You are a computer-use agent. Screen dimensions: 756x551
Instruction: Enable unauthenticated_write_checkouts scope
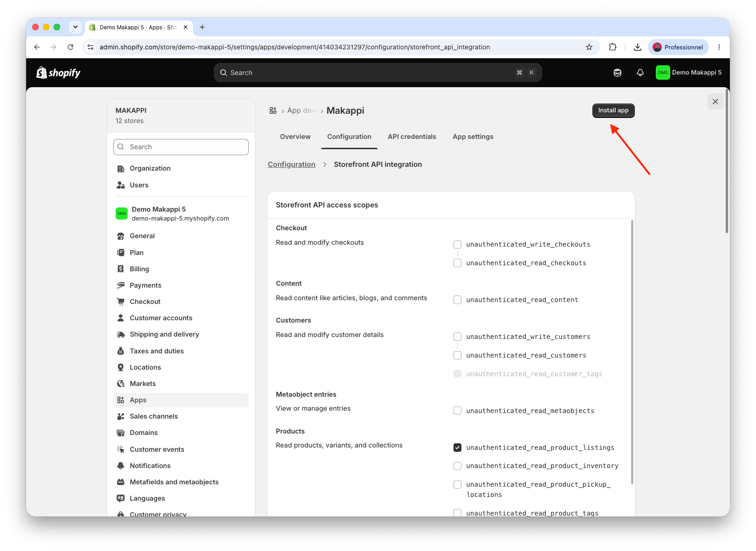click(x=458, y=244)
